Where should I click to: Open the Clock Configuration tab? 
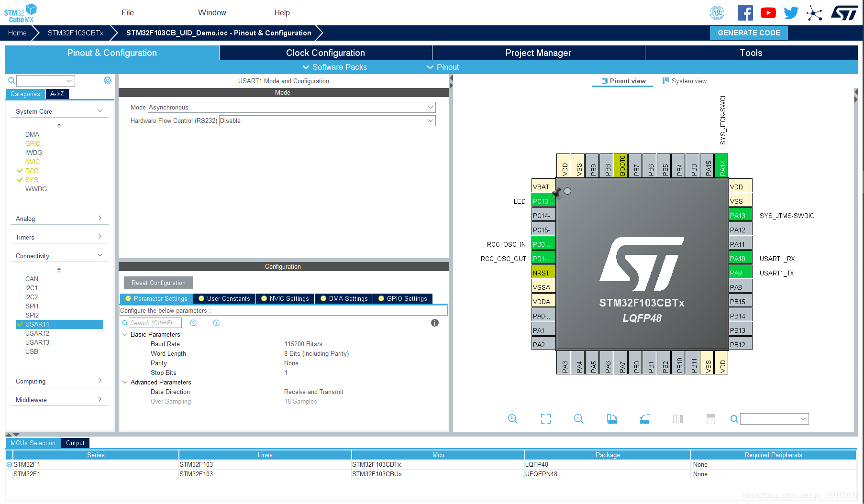(x=325, y=53)
